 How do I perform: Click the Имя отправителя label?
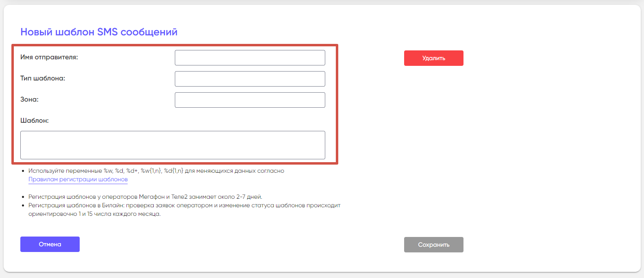point(49,57)
